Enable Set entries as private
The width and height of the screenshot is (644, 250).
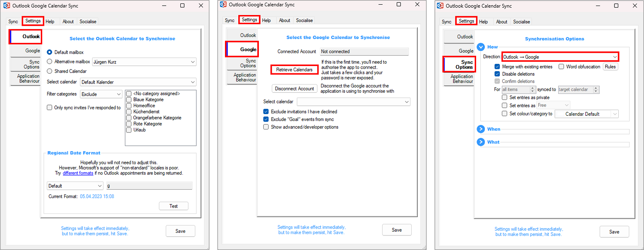pyautogui.click(x=505, y=98)
